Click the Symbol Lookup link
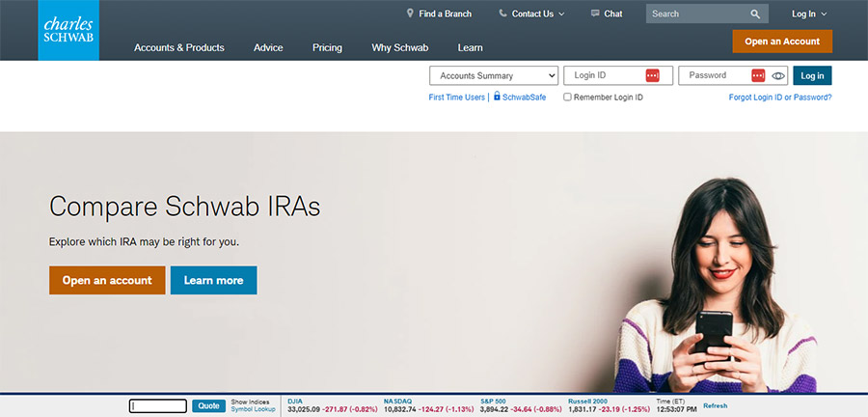The height and width of the screenshot is (417, 868). pyautogui.click(x=253, y=409)
